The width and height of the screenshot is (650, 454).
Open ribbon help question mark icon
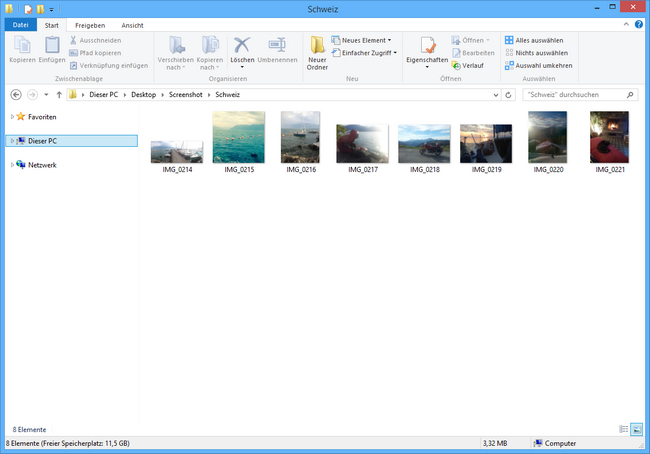click(641, 24)
